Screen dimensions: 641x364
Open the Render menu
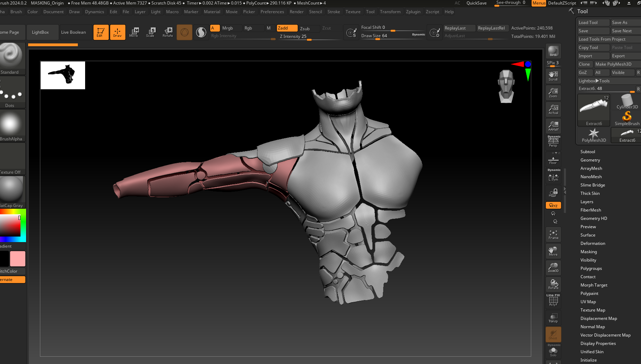tap(296, 12)
